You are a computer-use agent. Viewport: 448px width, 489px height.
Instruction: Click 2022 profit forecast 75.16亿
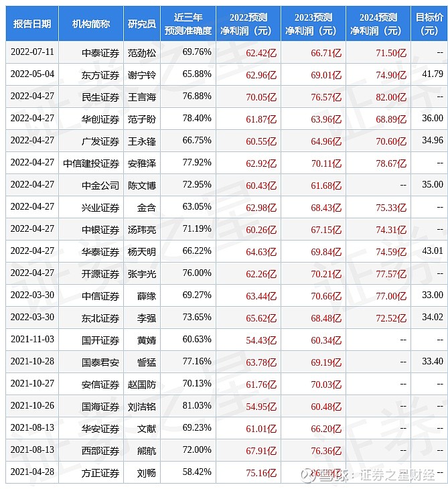(x=261, y=473)
